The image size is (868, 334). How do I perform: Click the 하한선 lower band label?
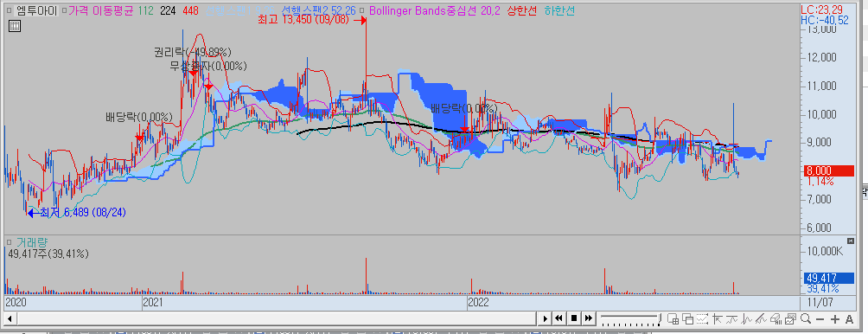point(559,10)
